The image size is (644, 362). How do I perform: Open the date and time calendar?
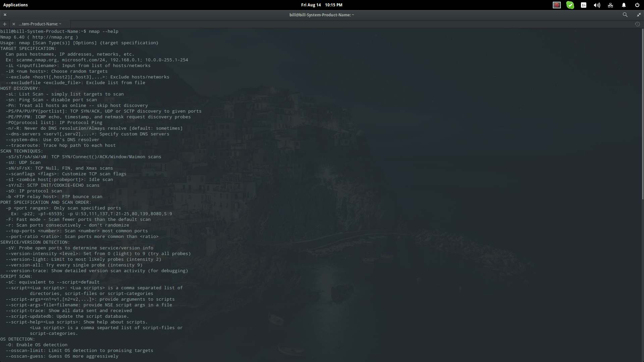321,5
